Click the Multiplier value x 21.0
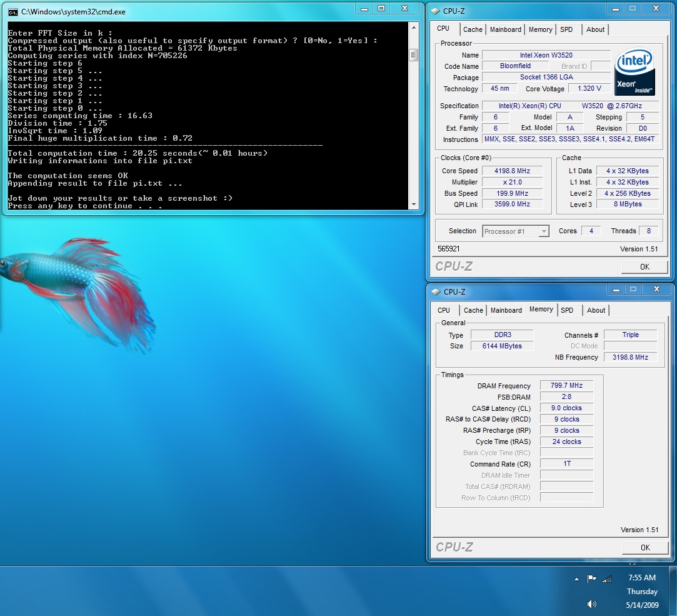The height and width of the screenshot is (616, 677). click(512, 182)
